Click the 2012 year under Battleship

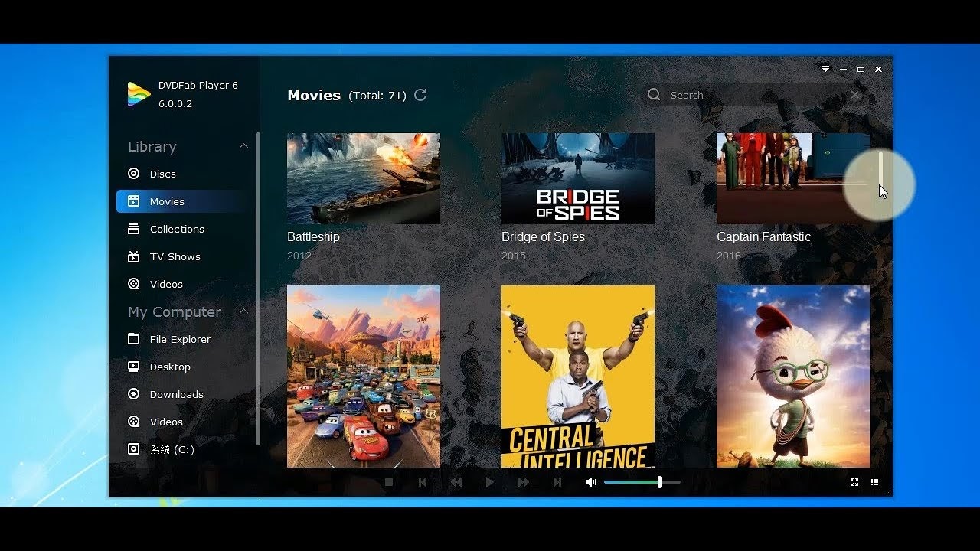[299, 256]
